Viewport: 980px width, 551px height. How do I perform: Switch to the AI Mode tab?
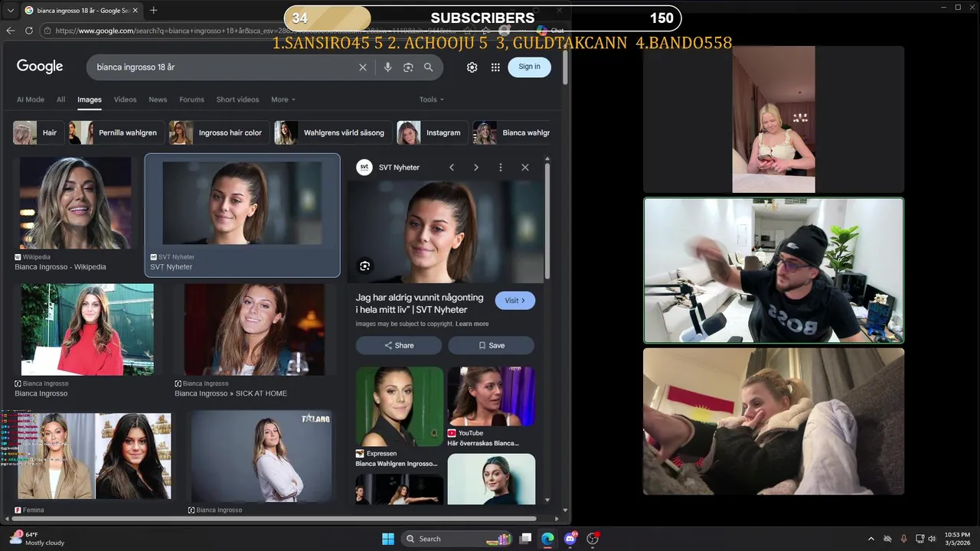[31, 99]
